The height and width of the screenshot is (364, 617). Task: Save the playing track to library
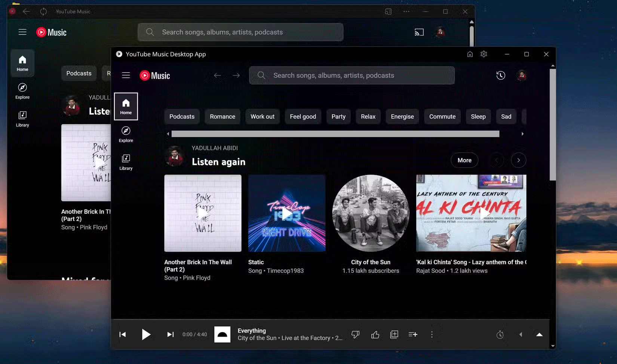click(394, 334)
